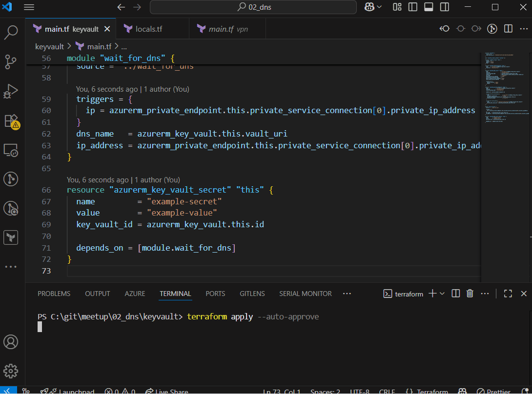
Task: Open the Prettier status item
Action: coord(493,391)
